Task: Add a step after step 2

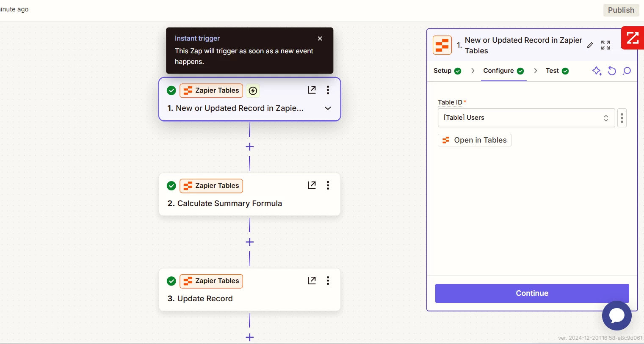Action: (x=250, y=242)
